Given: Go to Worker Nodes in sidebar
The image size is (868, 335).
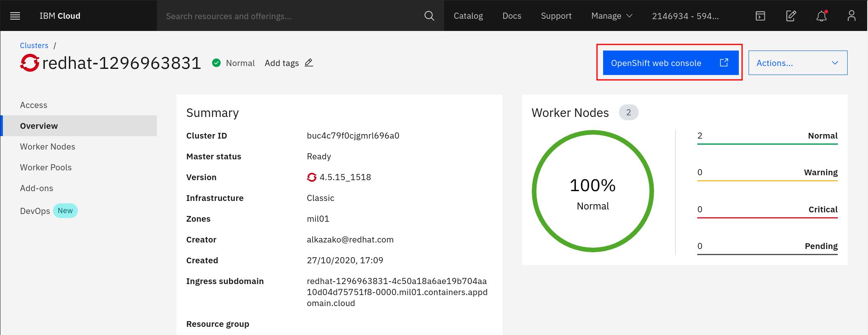Looking at the screenshot, I should click(x=48, y=147).
